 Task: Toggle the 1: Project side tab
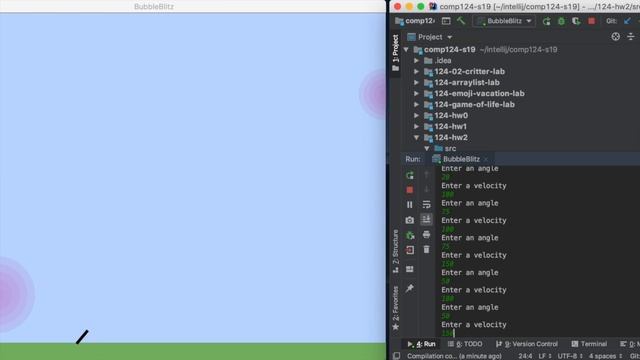tap(396, 53)
